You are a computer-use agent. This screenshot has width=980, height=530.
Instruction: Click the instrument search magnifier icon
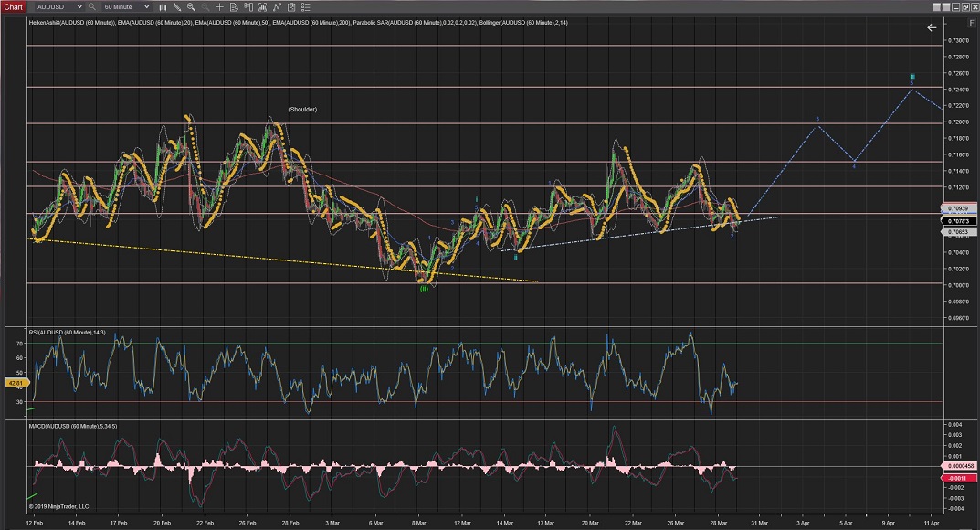tap(92, 7)
